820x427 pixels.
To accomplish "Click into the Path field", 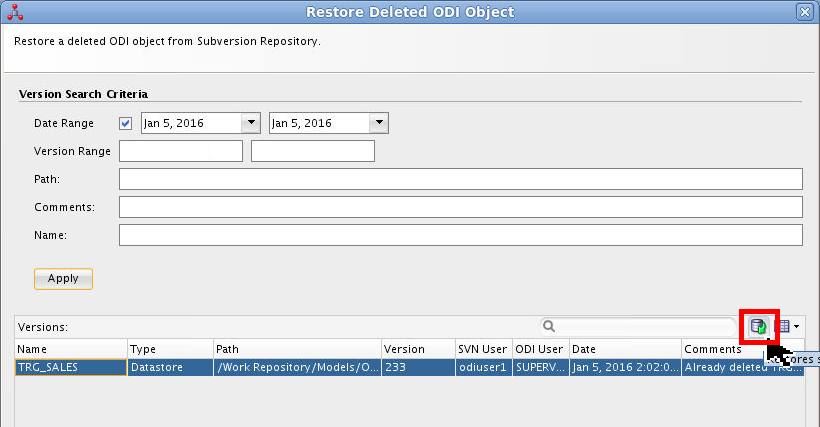I will tap(461, 179).
